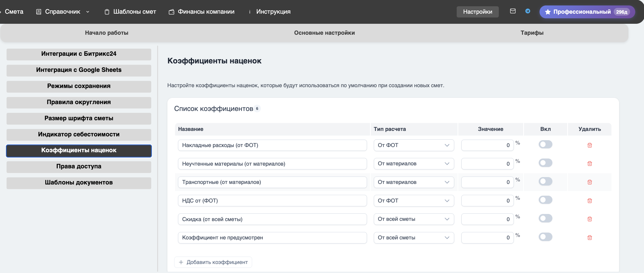
Task: Switch to the Тарифы tab
Action: pos(532,33)
